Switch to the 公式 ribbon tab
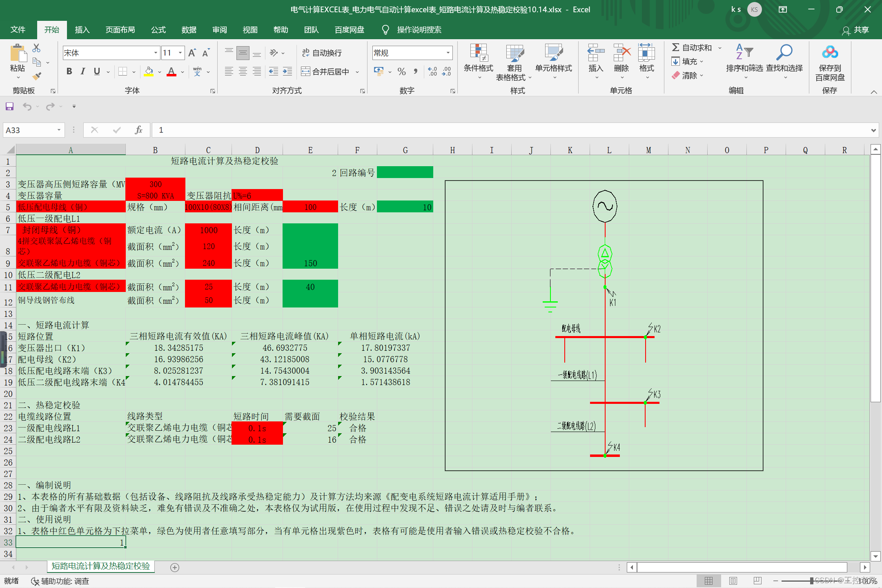 (x=158, y=30)
